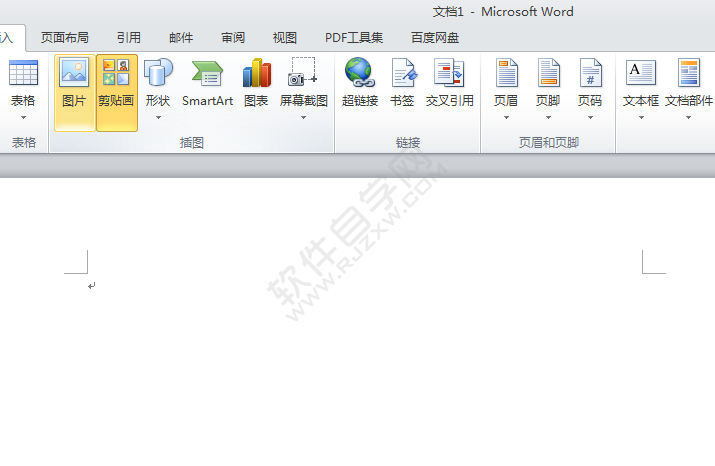The width and height of the screenshot is (715, 466).
Task: Expand the 页脚 dropdown arrow
Action: pos(548,118)
